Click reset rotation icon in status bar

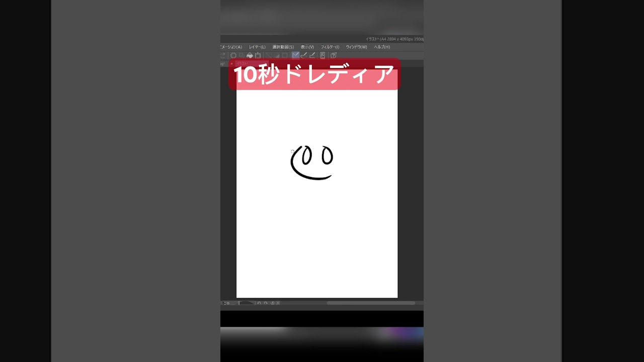click(x=273, y=303)
